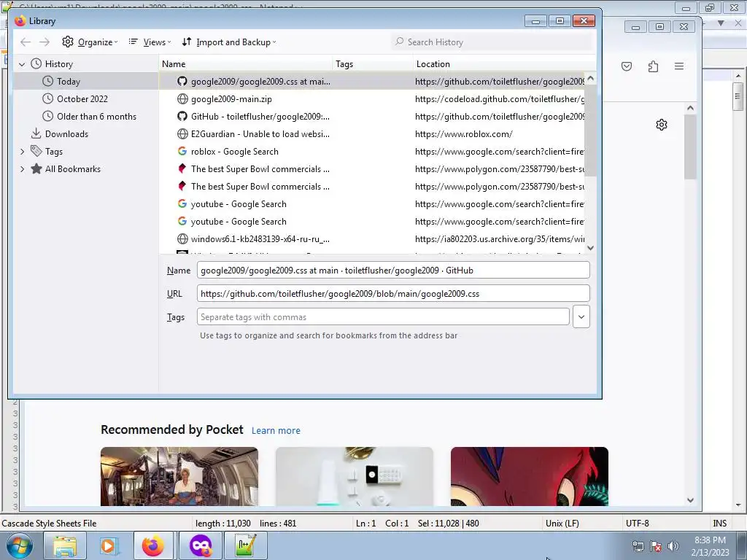The height and width of the screenshot is (560, 747).
Task: Open the Organize menu
Action: (90, 42)
